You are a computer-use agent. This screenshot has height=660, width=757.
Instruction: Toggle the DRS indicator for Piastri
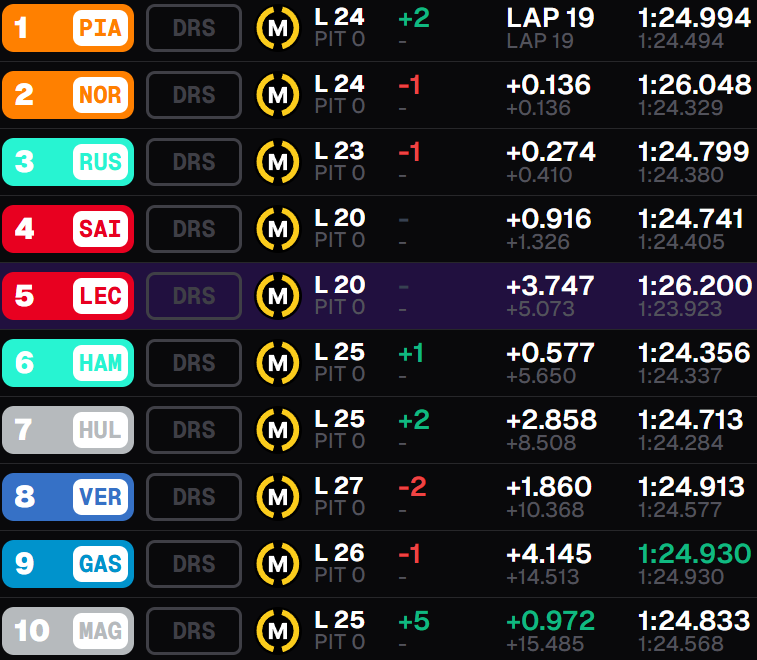194,28
